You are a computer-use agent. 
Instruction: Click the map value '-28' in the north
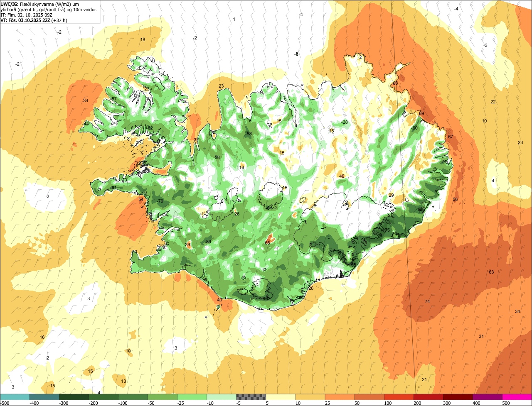point(344,122)
